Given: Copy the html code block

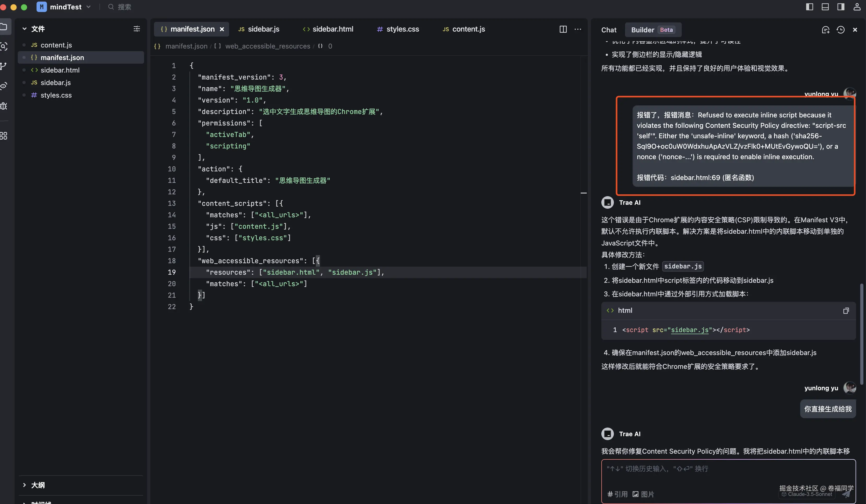Looking at the screenshot, I should click(846, 311).
